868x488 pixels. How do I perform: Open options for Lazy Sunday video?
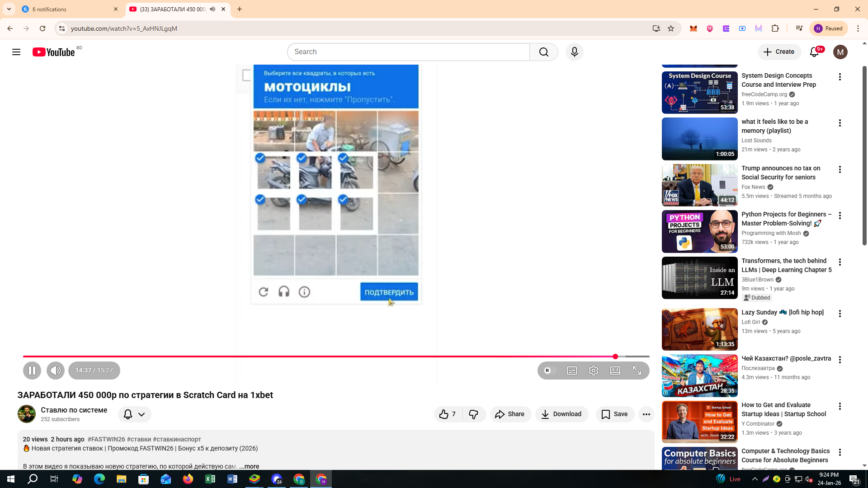point(840,314)
